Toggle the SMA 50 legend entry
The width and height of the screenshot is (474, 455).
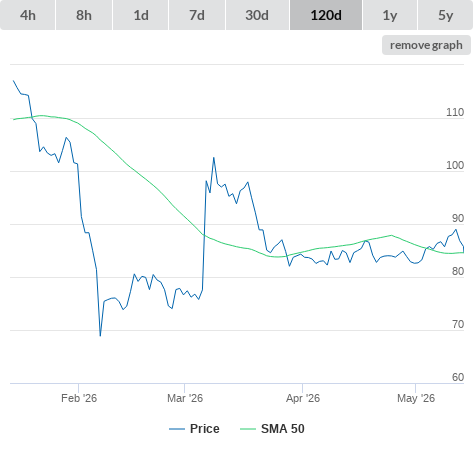pyautogui.click(x=283, y=429)
